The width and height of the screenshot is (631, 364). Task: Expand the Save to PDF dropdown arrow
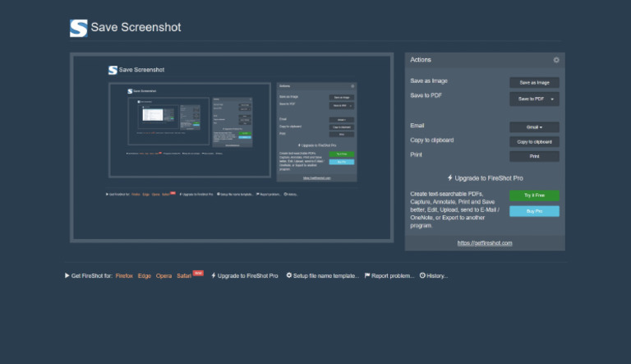coord(552,99)
